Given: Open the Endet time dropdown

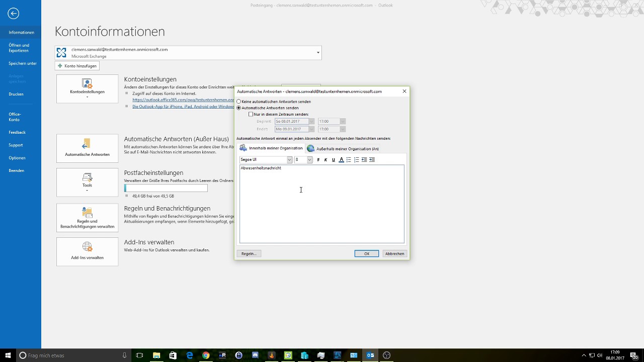Looking at the screenshot, I should coord(343,129).
